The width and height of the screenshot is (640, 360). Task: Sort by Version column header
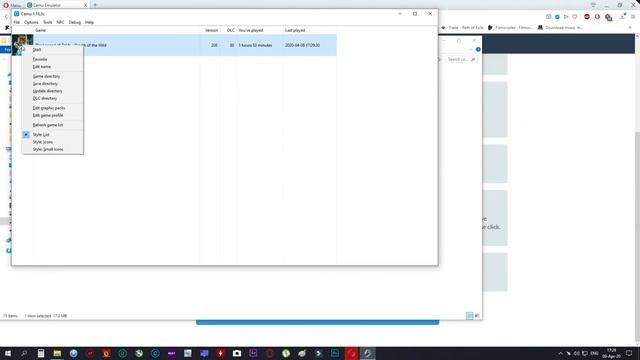(211, 30)
